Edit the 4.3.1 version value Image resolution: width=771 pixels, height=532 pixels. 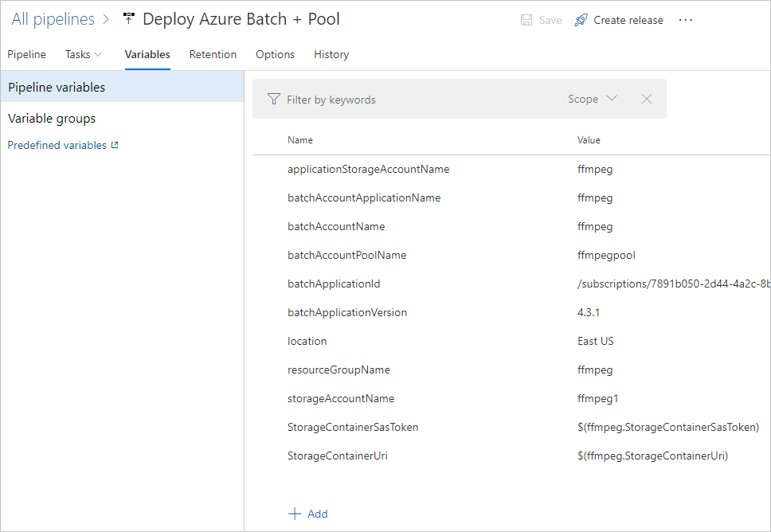pos(588,313)
